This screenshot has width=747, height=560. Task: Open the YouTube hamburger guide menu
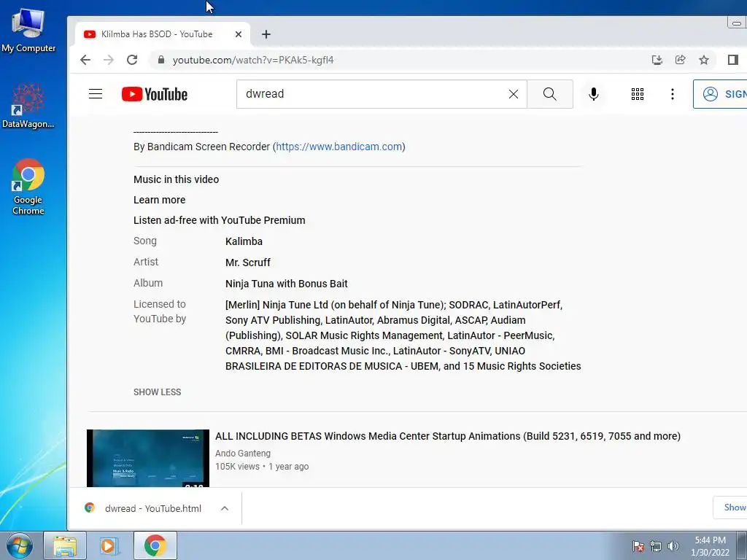coord(96,94)
